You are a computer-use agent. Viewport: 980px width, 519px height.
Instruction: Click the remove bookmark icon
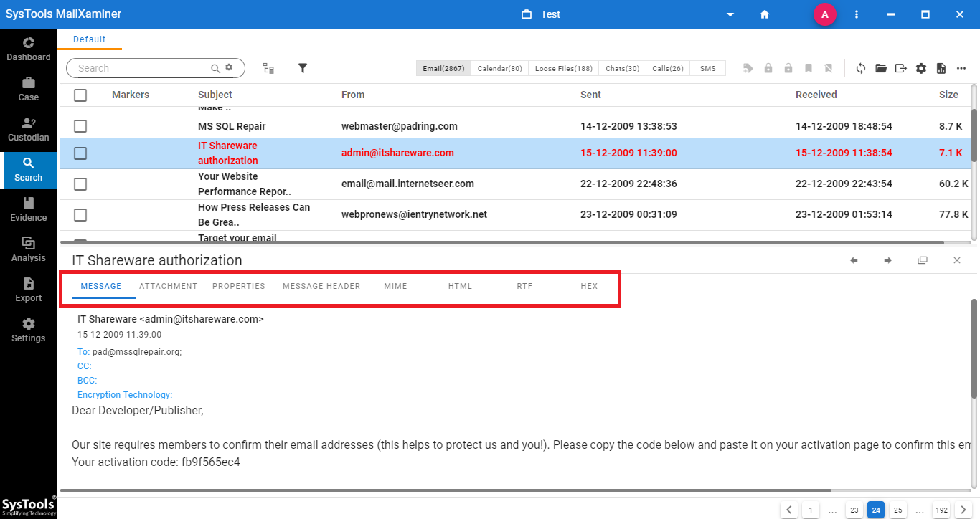click(829, 68)
